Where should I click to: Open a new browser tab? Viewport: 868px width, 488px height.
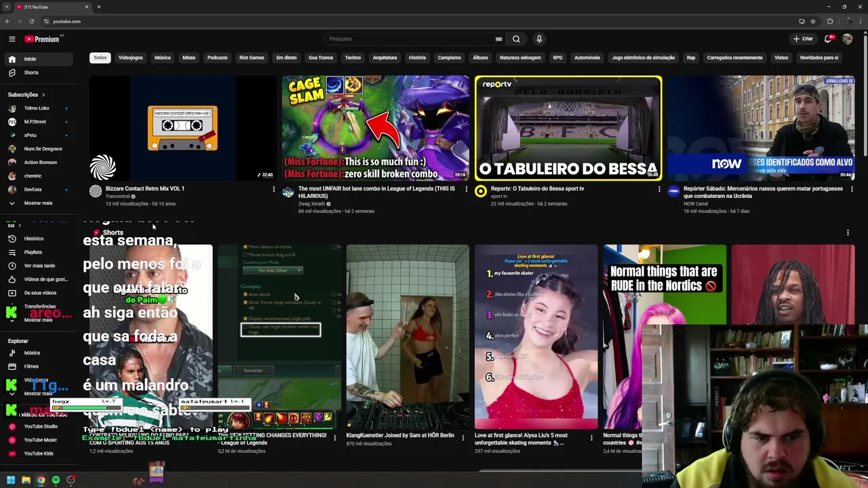[x=98, y=7]
